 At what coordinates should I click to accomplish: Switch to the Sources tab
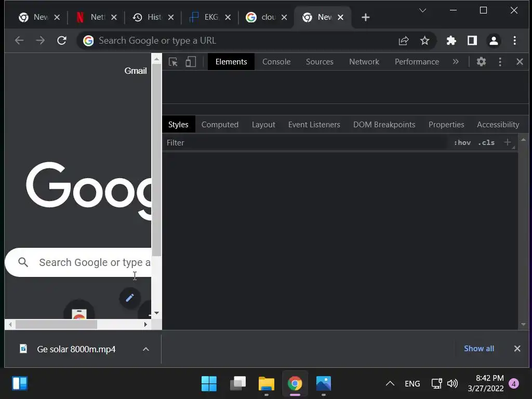(x=320, y=62)
